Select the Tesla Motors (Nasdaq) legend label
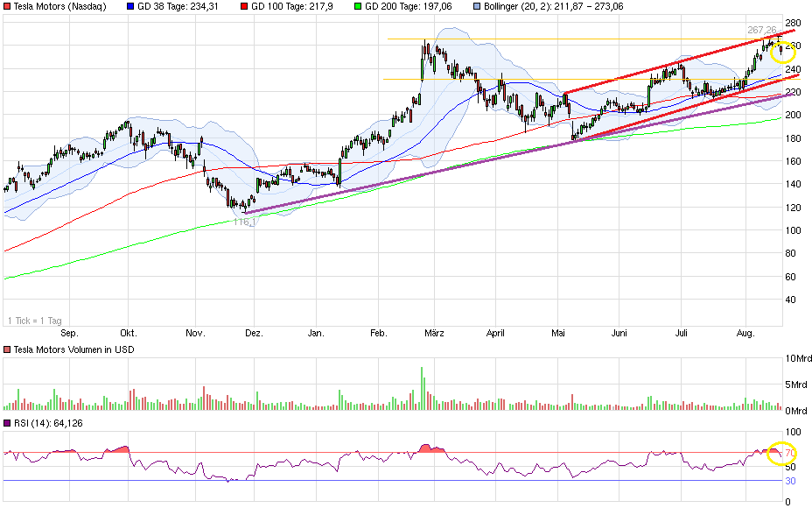 click(60, 7)
